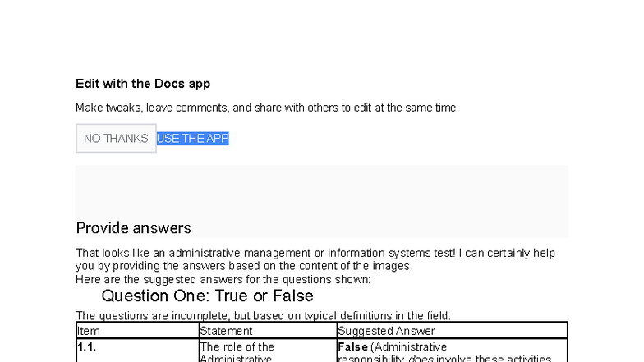This screenshot has height=362, width=644.
Task: Click the '(Administrative' text after False
Action: tap(409, 347)
